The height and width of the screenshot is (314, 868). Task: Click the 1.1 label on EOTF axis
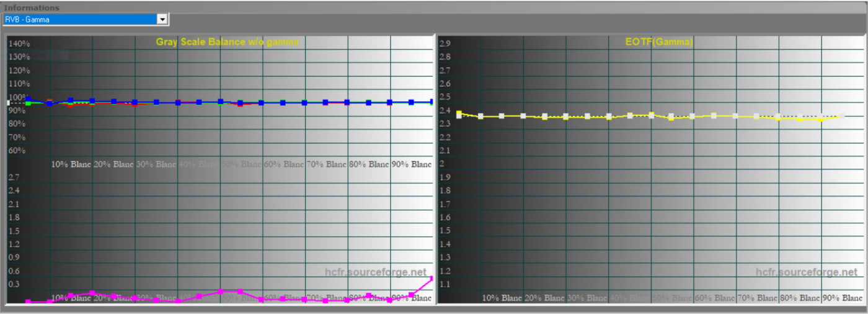445,285
